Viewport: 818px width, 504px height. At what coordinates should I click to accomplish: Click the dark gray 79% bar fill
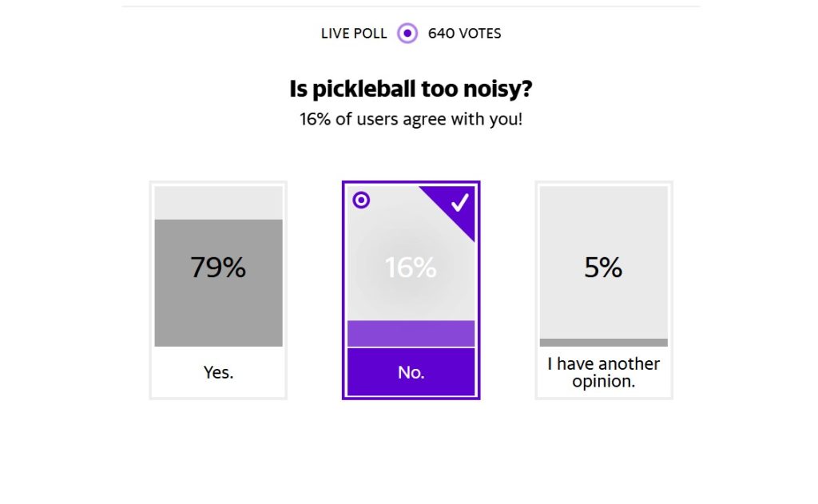click(x=218, y=283)
